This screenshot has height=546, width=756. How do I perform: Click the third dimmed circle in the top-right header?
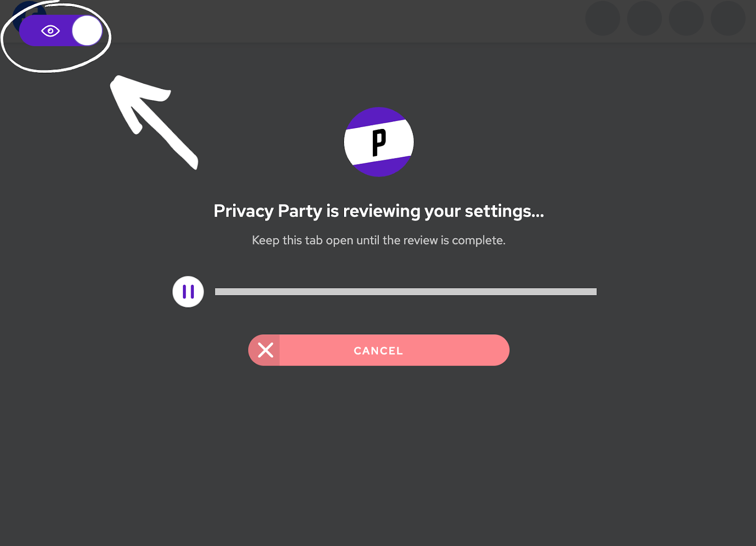coord(686,18)
